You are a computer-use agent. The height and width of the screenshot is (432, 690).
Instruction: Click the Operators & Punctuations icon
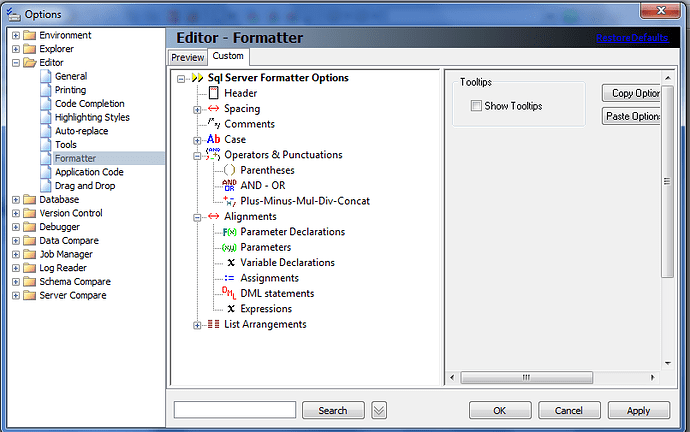pos(213,154)
